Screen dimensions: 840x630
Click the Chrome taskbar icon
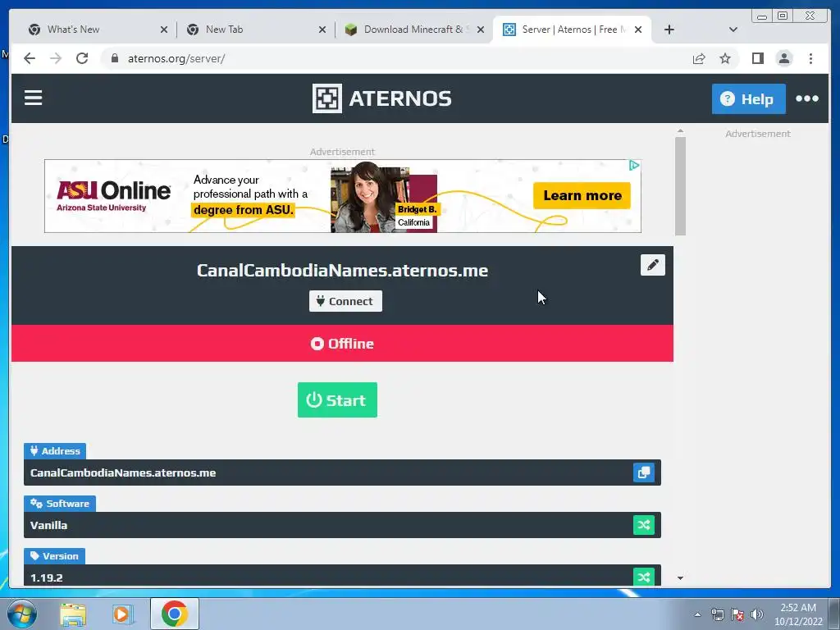(x=174, y=614)
